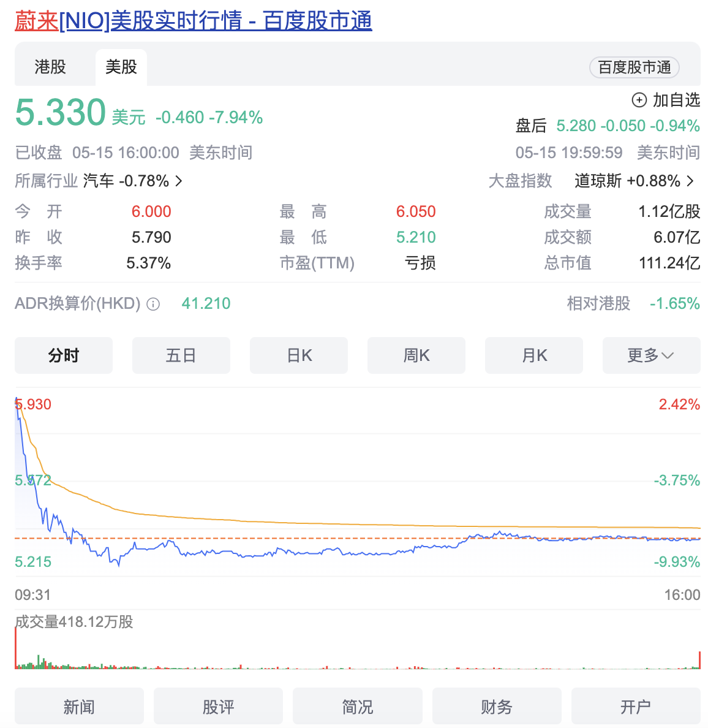Image resolution: width=708 pixels, height=728 pixels.
Task: Click the chart percentage label 2.42%
Action: click(679, 404)
